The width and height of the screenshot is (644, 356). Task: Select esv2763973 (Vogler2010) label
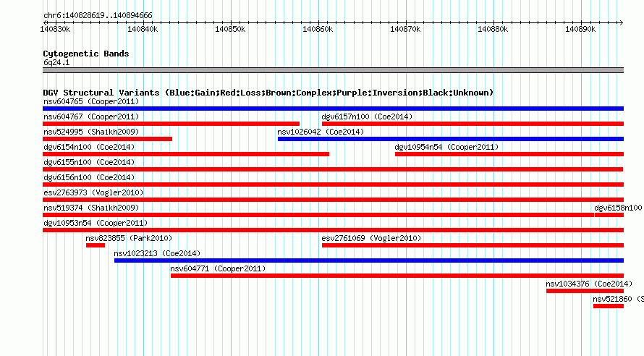(x=93, y=192)
